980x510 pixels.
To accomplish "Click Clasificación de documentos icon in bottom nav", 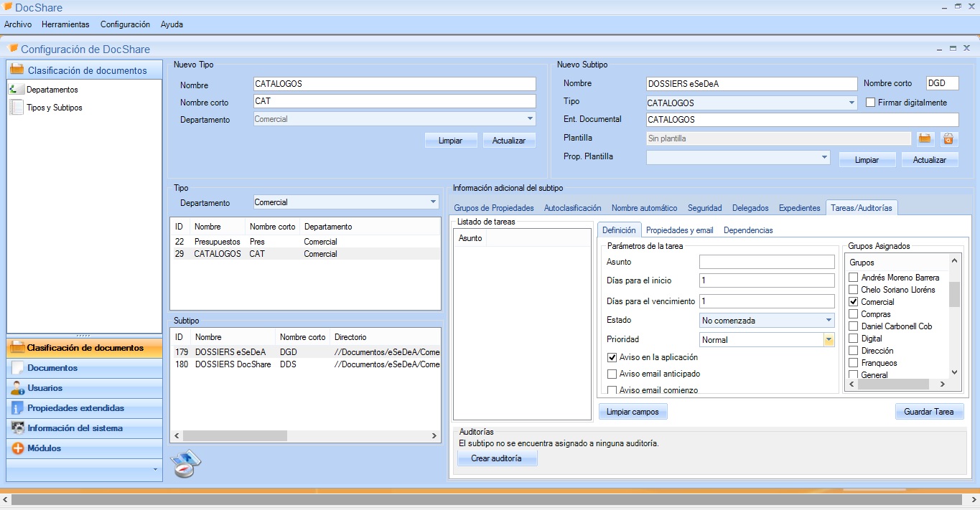I will click(18, 348).
